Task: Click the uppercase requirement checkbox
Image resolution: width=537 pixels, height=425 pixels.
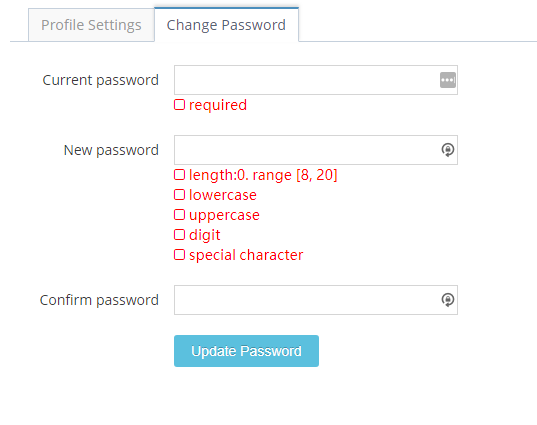Action: (179, 215)
